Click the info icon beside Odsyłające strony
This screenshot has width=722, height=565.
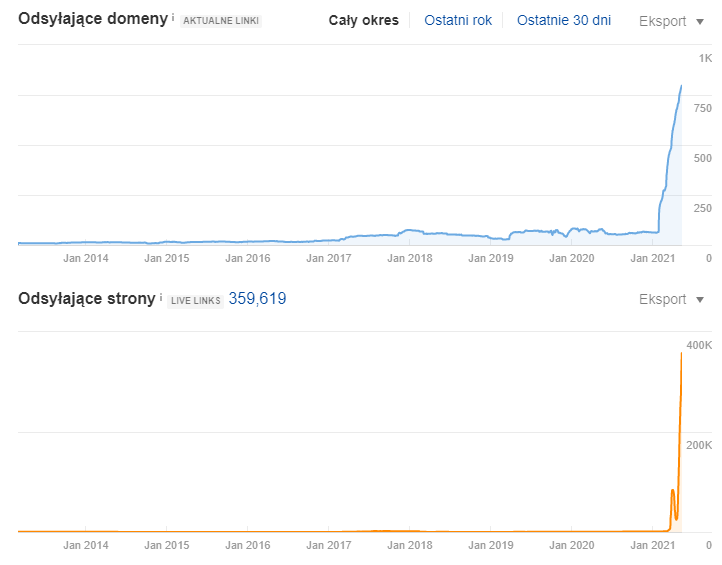point(161,297)
